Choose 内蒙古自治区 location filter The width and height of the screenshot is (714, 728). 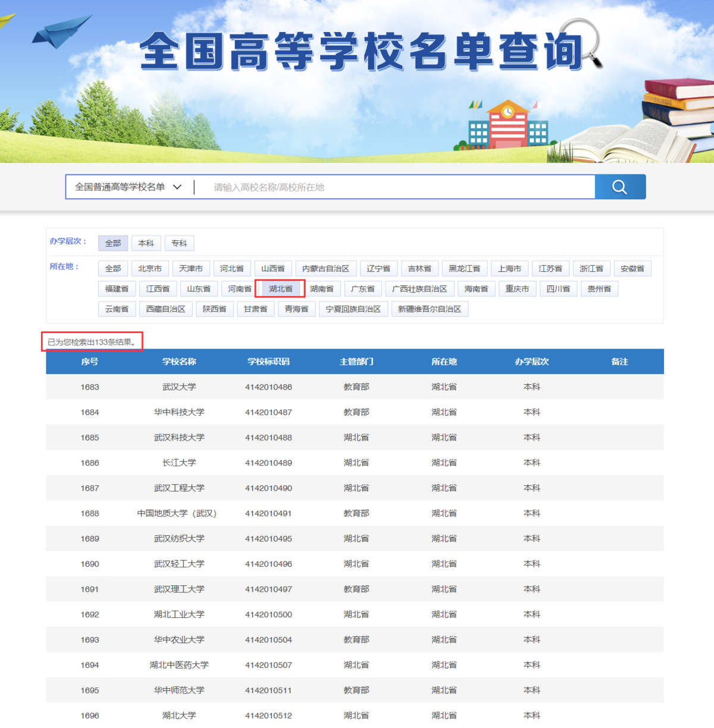[x=326, y=269]
